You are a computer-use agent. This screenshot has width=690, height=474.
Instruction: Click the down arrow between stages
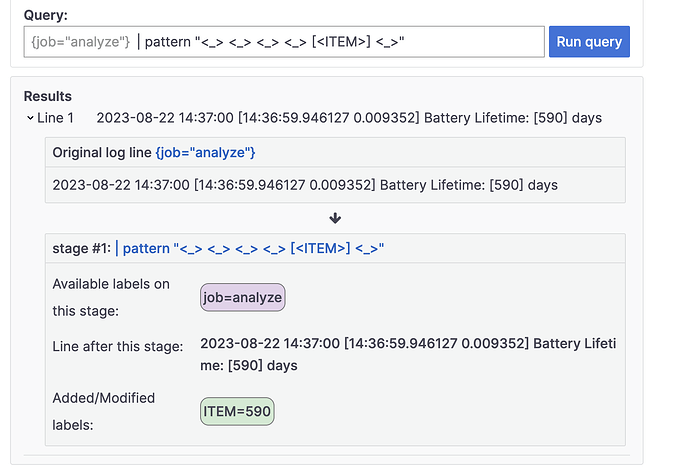335,217
